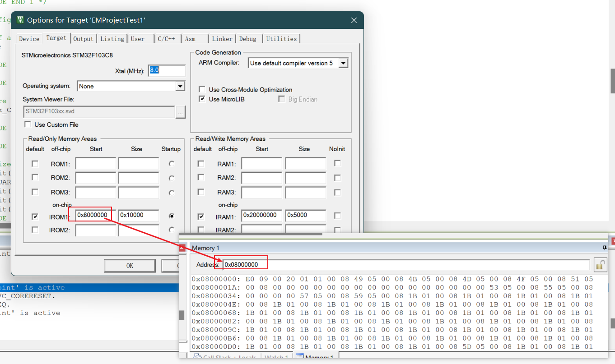Check the default box for RAM2

[x=201, y=178]
